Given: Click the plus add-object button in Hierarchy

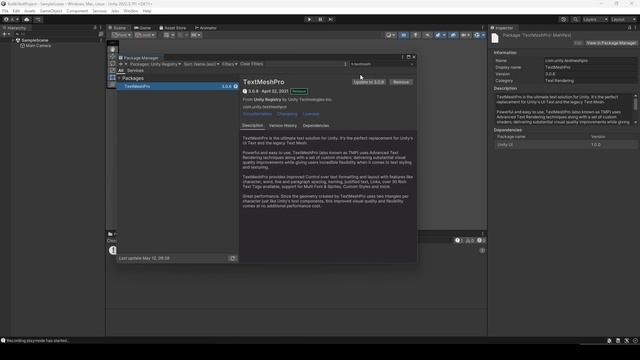Looking at the screenshot, I should [6, 34].
